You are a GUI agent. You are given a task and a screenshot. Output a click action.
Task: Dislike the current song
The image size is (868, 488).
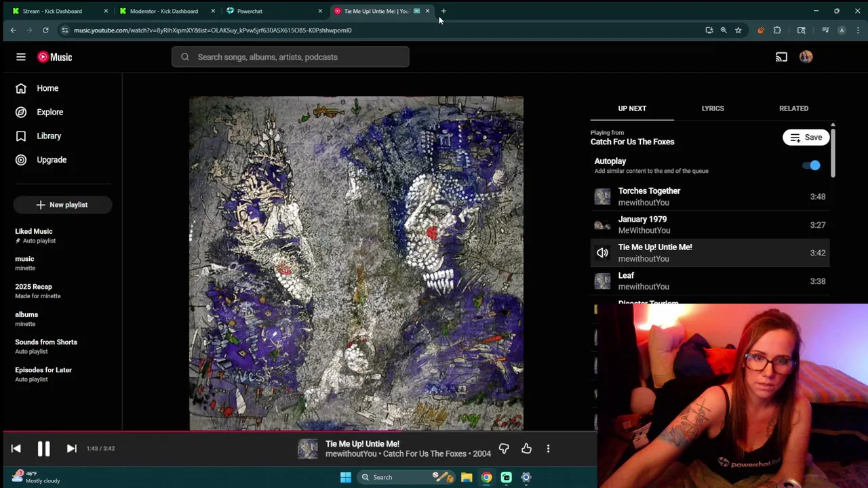tap(504, 449)
